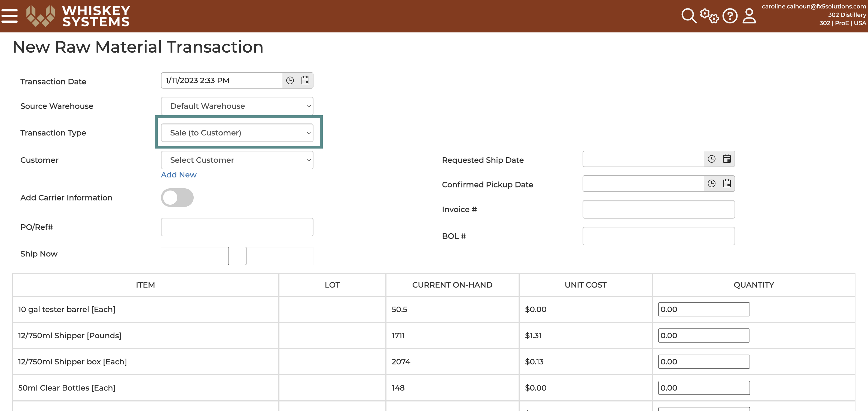Open the hamburger navigation menu
This screenshot has height=411, width=868.
tap(10, 16)
